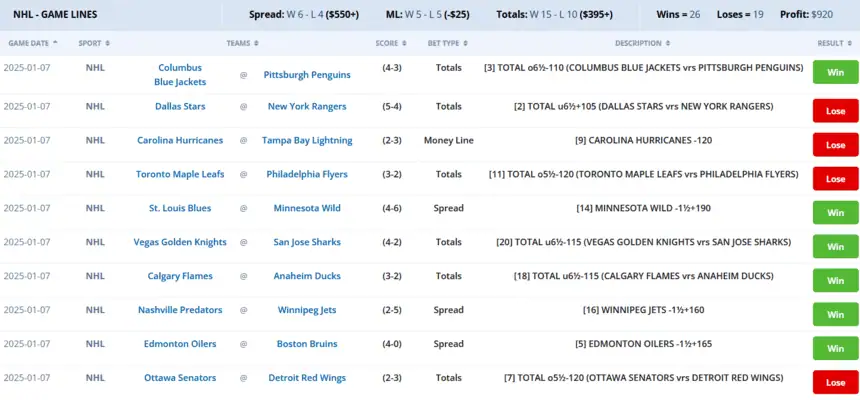Click Win button for Edmonton Oilers row
The image size is (860, 400).
tap(835, 348)
